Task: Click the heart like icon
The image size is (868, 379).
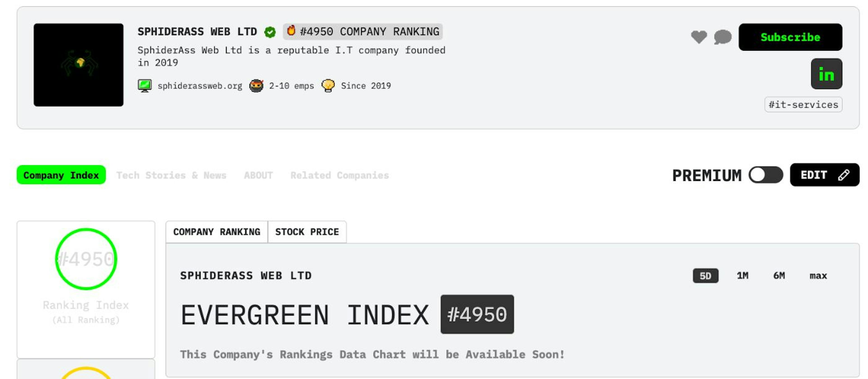Action: (x=699, y=37)
